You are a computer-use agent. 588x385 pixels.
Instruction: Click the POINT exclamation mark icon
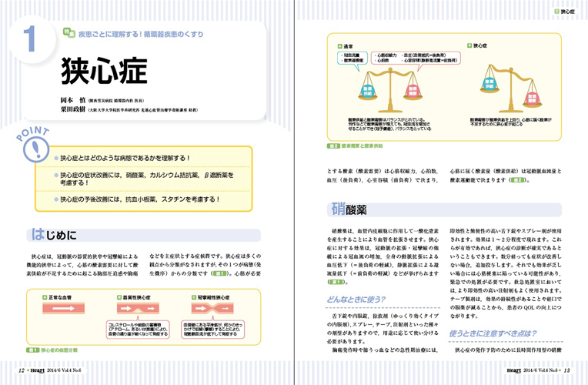[36, 149]
